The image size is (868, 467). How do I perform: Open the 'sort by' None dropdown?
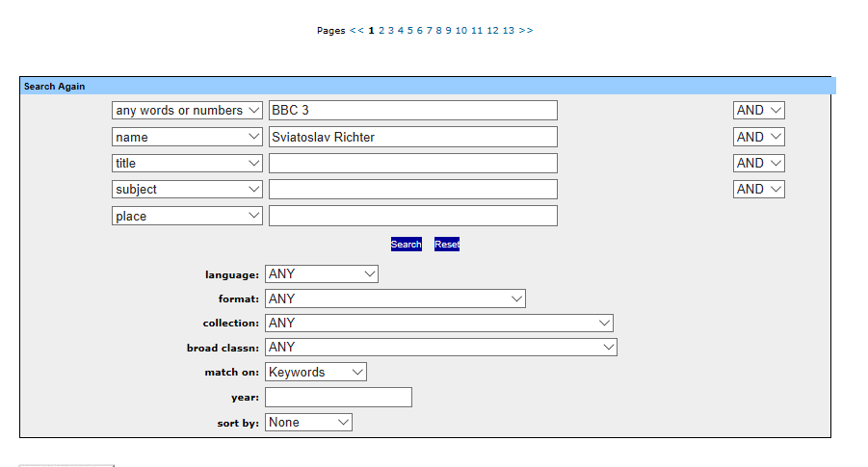coord(308,422)
